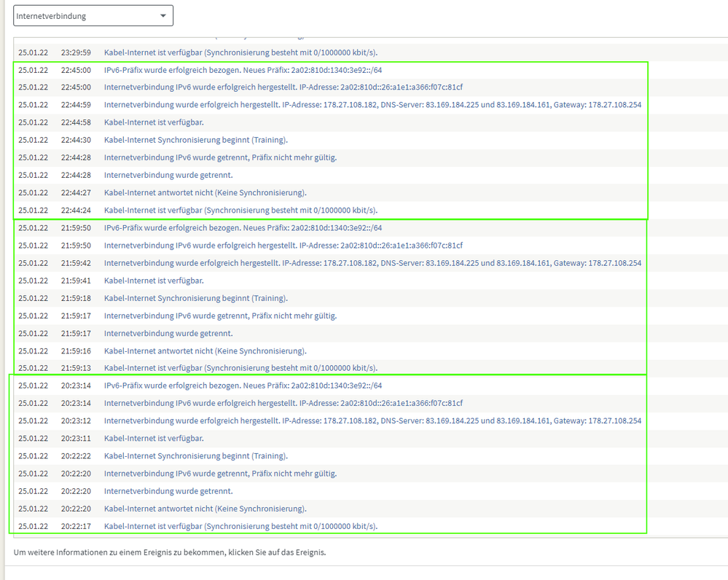Open the 21:59:18 Synchronisierung beginnt event
This screenshot has height=580, width=728.
coord(195,299)
